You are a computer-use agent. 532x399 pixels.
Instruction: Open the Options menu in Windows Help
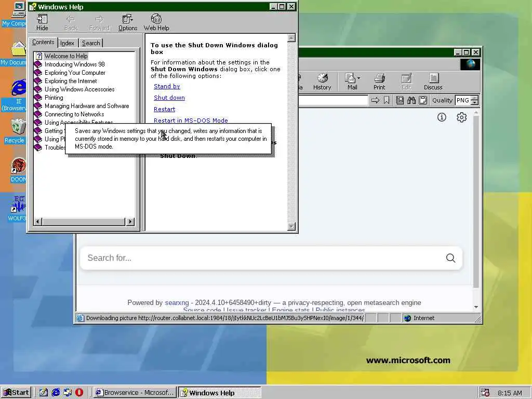coord(128,23)
